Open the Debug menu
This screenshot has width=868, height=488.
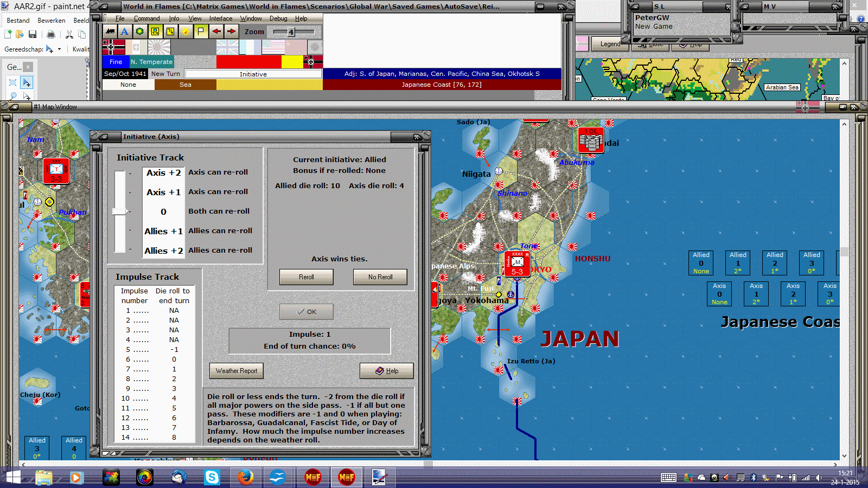[278, 18]
